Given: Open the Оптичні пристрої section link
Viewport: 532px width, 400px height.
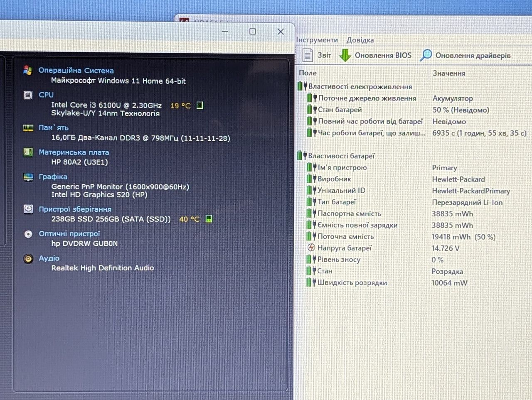Looking at the screenshot, I should 69,234.
